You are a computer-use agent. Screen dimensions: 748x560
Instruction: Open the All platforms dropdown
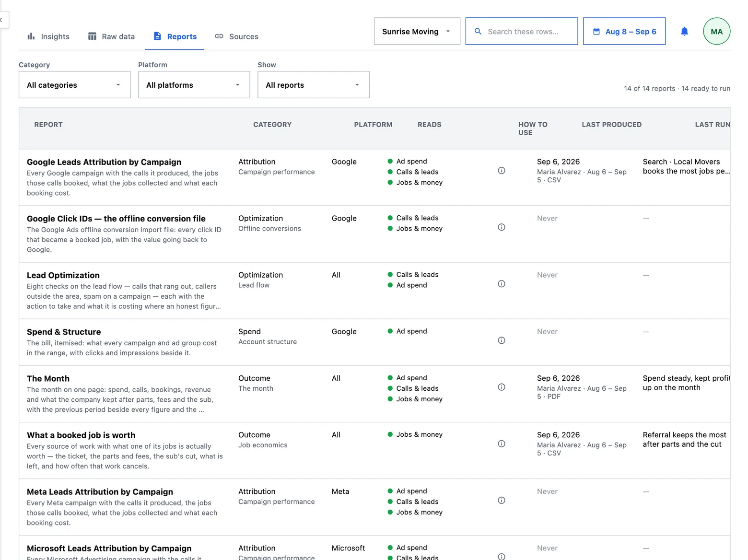tap(194, 85)
